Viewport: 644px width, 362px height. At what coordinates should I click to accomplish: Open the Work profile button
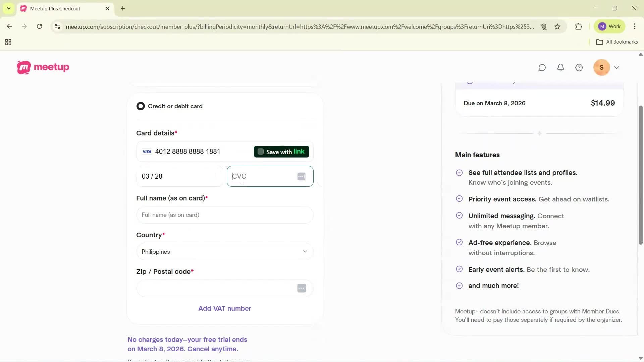point(609,26)
